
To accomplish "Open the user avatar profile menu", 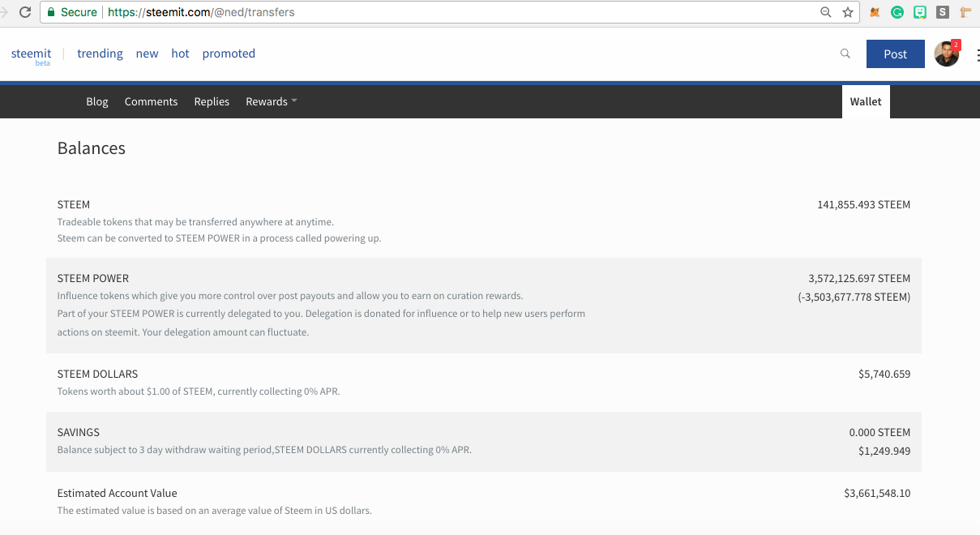I will coord(946,53).
